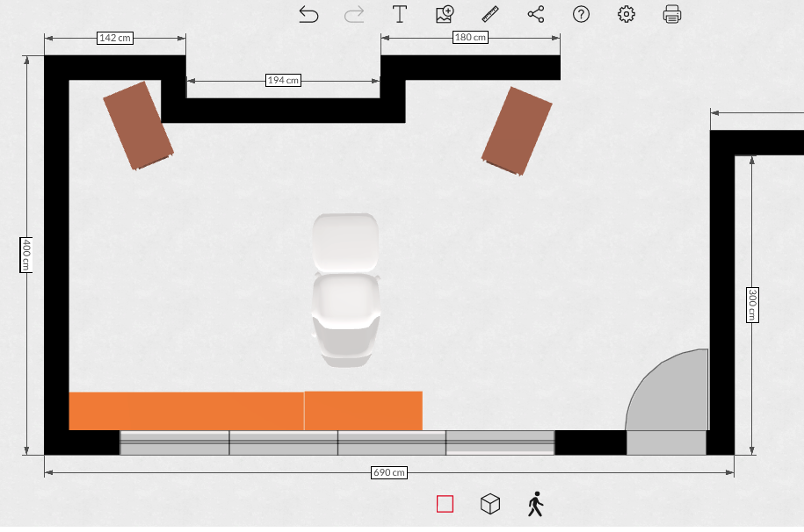Switch to 3D cube view

point(490,504)
